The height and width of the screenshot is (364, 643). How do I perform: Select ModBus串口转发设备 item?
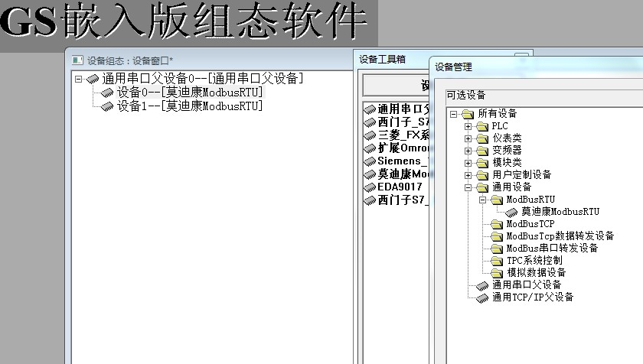pos(553,248)
